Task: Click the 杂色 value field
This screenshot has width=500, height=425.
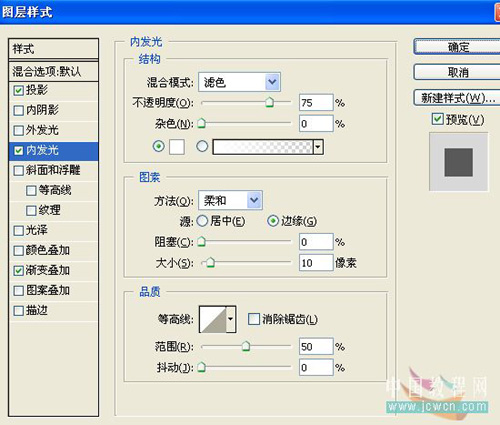Action: 316,123
